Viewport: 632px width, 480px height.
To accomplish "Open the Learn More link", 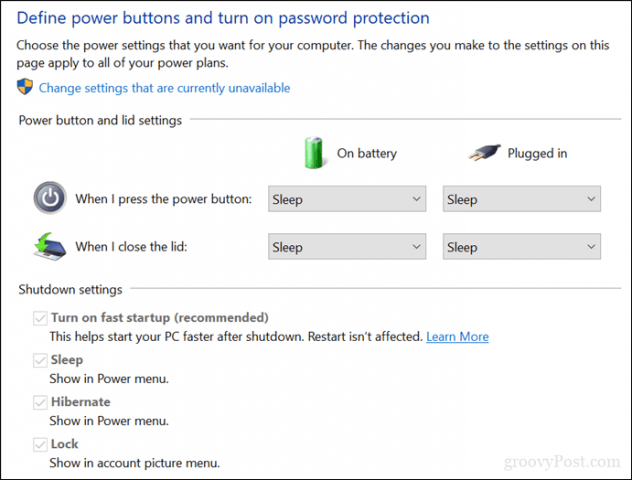I will point(457,337).
